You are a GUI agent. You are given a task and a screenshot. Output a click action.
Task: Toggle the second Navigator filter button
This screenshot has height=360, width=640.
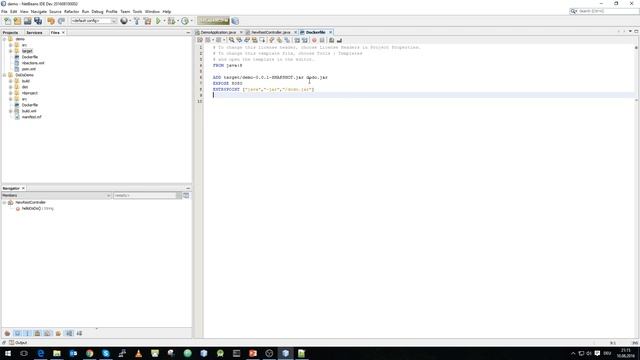tap(17, 333)
